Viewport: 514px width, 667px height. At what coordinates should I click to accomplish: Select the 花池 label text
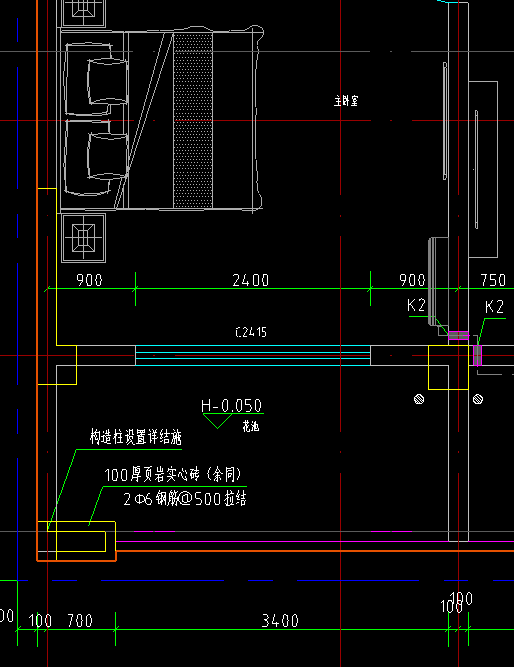(251, 426)
